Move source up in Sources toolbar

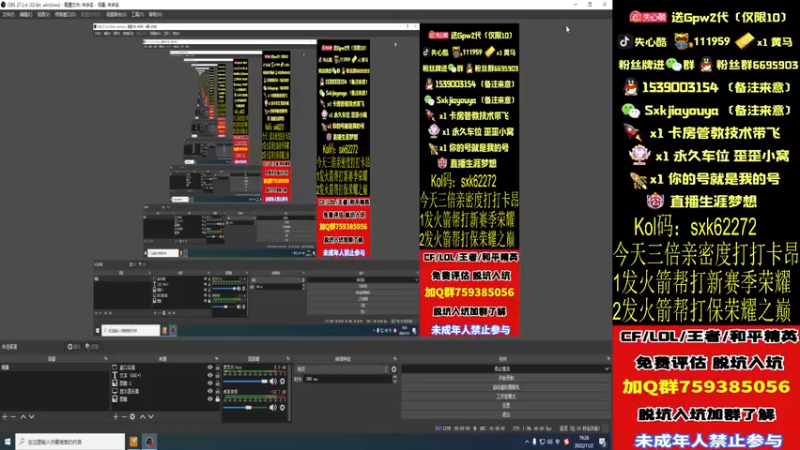point(142,417)
